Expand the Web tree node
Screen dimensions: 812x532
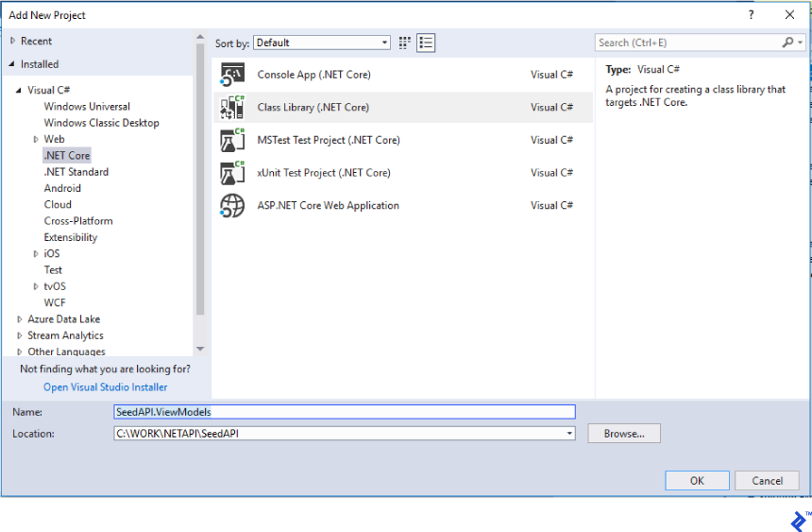[x=37, y=140]
